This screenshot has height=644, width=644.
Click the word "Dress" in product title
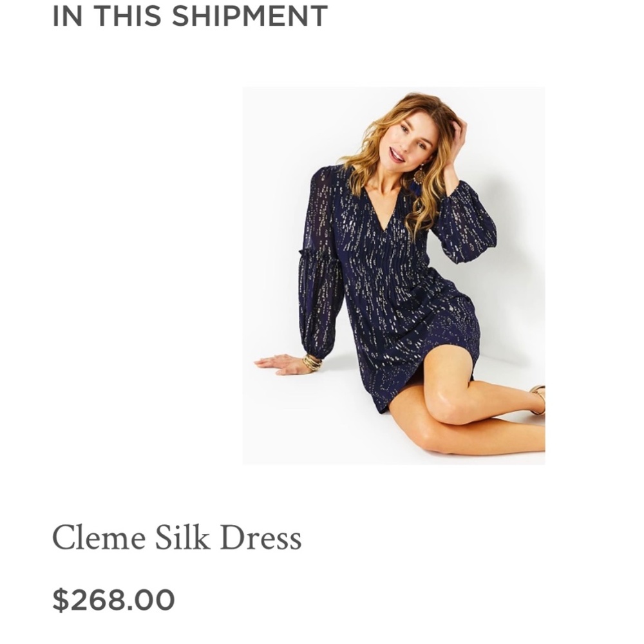(260, 538)
